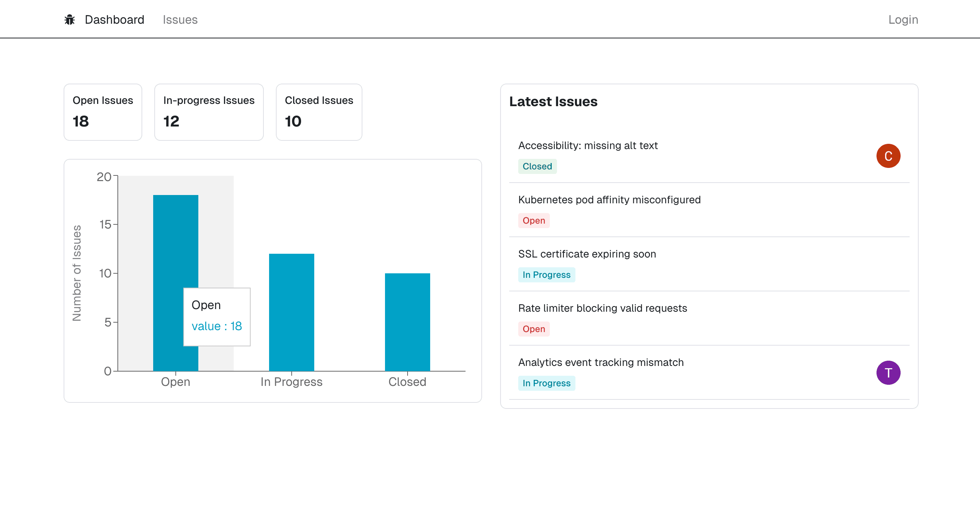
Task: Click the In Progress bar in chart
Action: coord(291,312)
